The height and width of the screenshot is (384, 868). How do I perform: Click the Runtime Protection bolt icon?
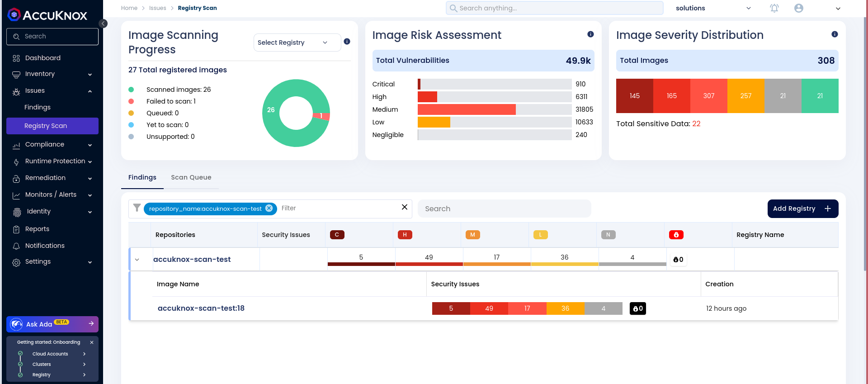(x=16, y=162)
